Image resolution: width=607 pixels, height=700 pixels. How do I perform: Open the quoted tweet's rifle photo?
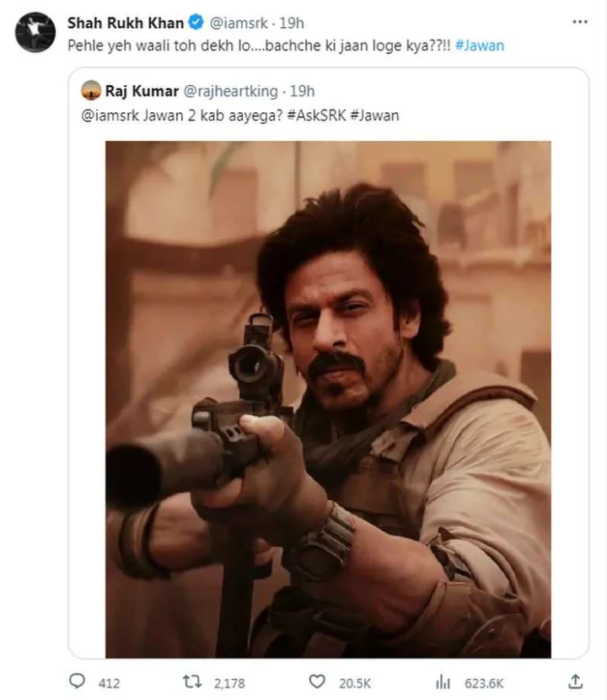coord(328,399)
